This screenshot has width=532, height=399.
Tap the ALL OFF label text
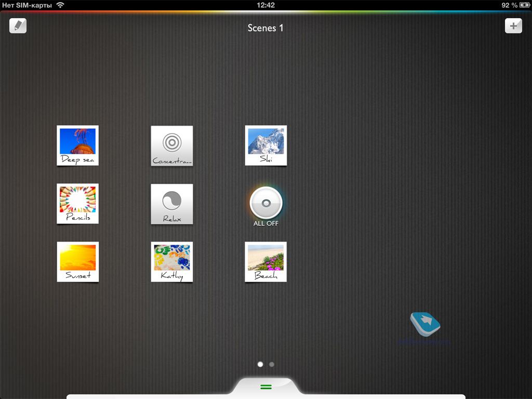pyautogui.click(x=266, y=223)
